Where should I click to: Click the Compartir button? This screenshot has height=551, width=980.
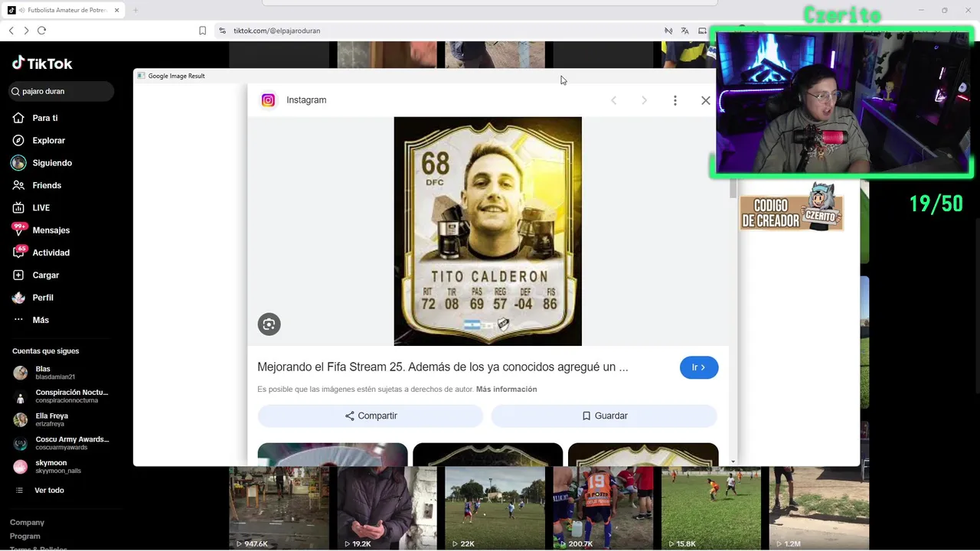click(x=371, y=416)
